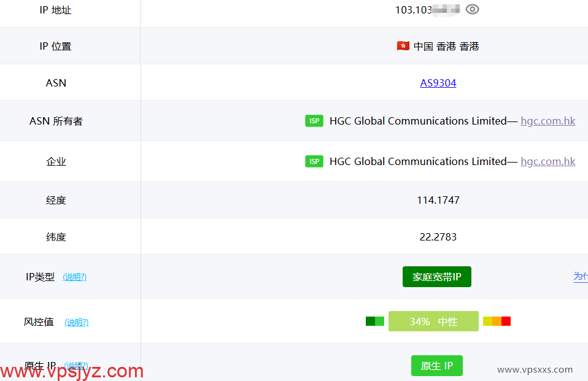Visit hgc.com.hk in the 企业 row
This screenshot has height=381, width=588.
pyautogui.click(x=547, y=161)
